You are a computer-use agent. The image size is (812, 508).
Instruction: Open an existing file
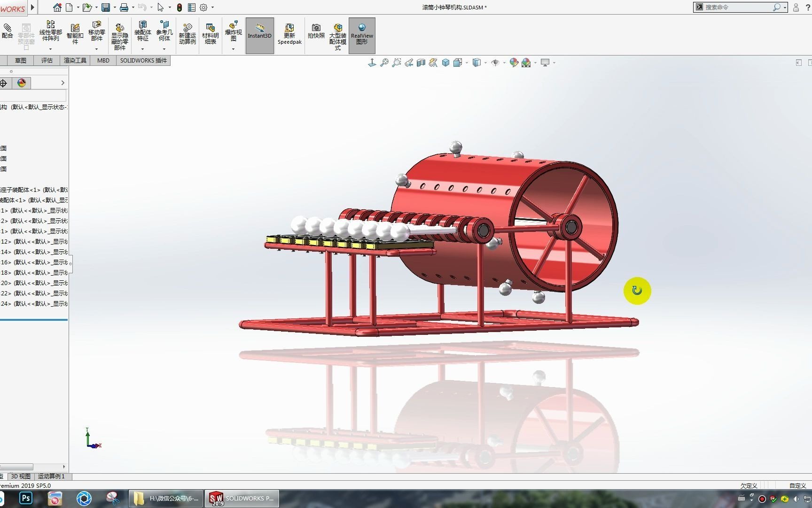[87, 8]
